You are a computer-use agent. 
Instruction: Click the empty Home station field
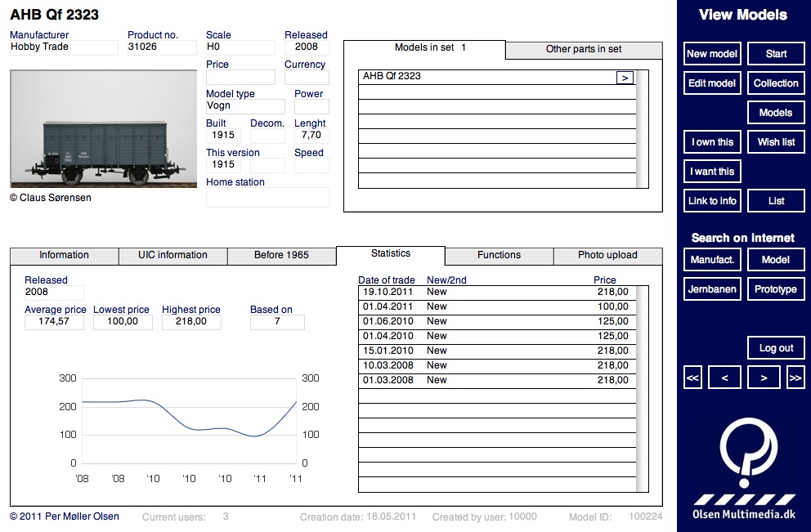tap(267, 198)
